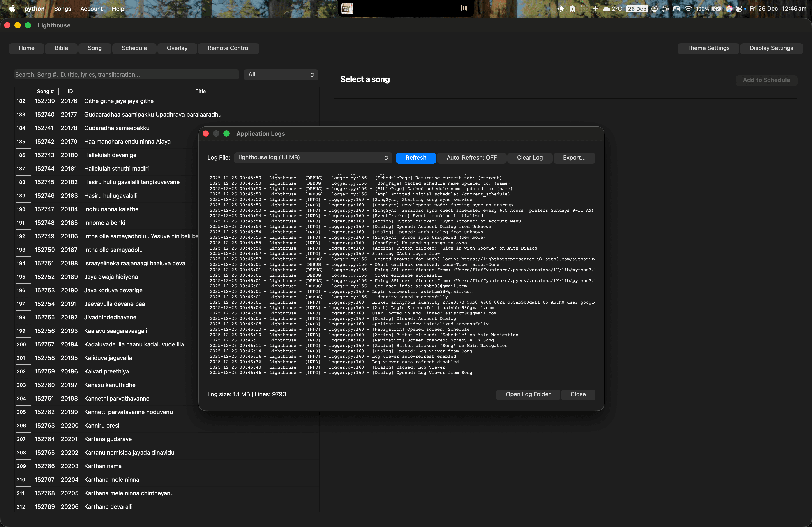This screenshot has height=527, width=812.
Task: Toggle Auto-Refresh: OFF button
Action: pos(471,158)
